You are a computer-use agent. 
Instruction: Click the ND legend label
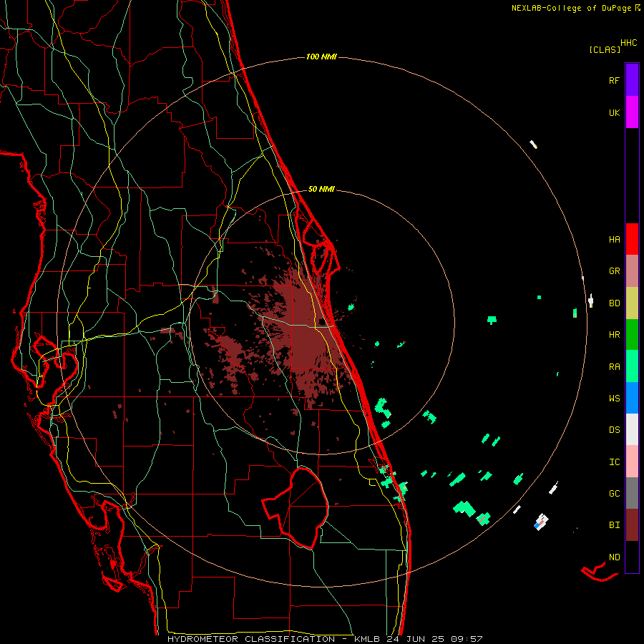614,557
